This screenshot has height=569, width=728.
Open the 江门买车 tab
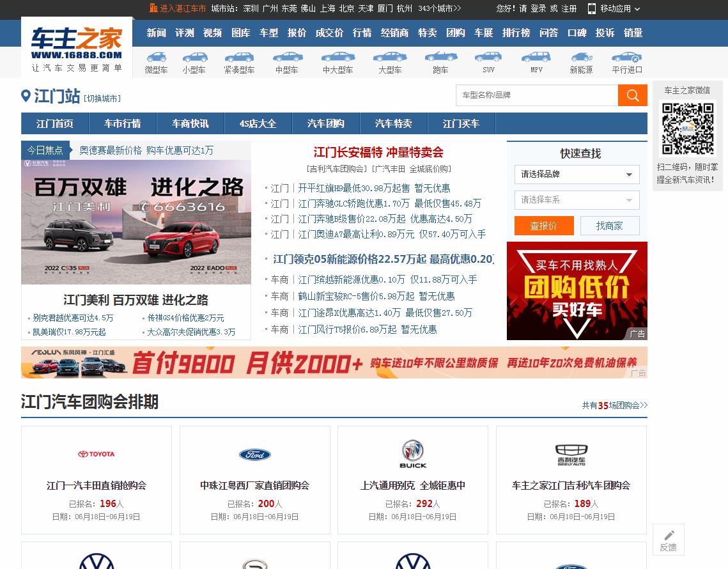click(461, 123)
